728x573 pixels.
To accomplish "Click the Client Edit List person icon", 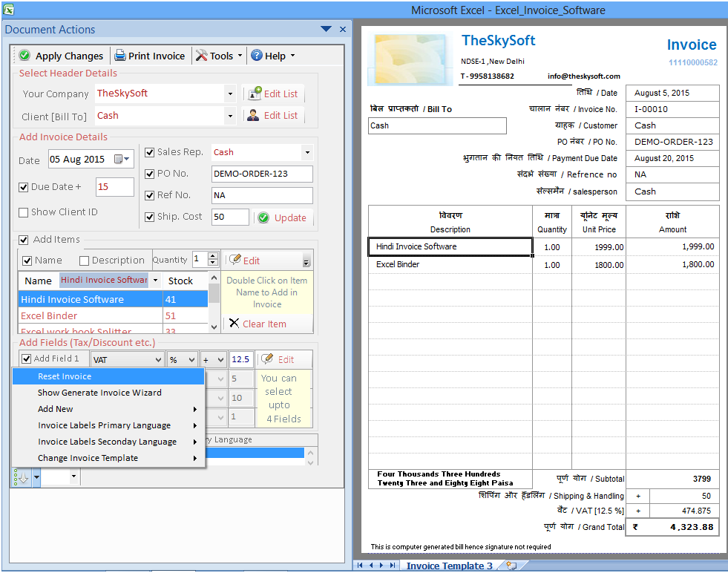I will (x=253, y=115).
